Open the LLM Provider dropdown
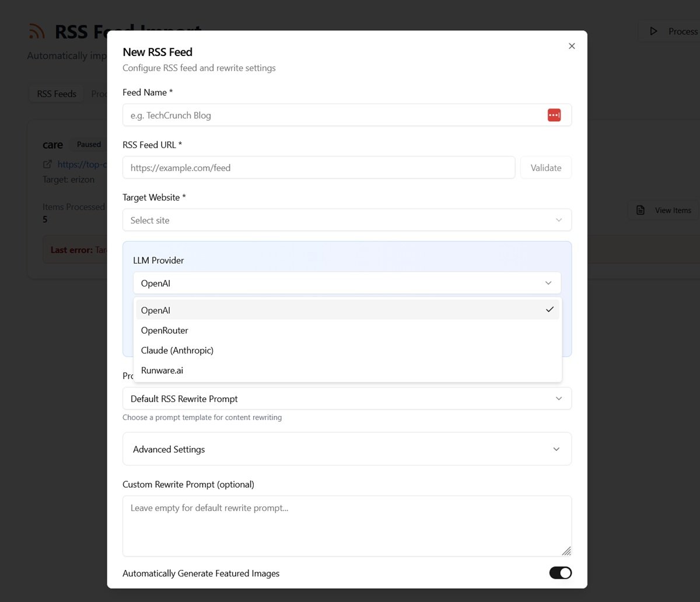The height and width of the screenshot is (602, 700). point(347,283)
